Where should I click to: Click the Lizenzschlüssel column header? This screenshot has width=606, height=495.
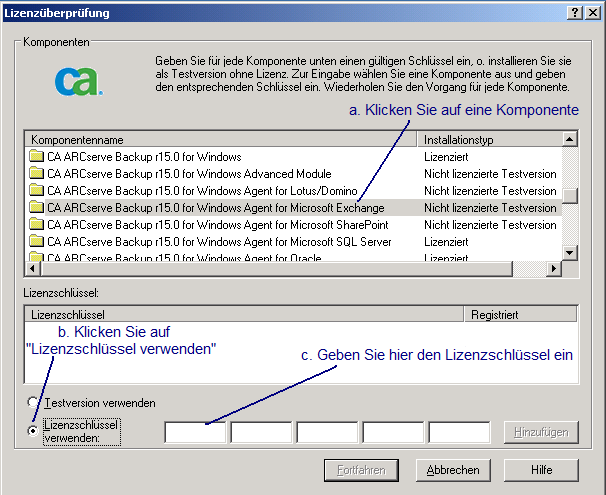point(244,315)
